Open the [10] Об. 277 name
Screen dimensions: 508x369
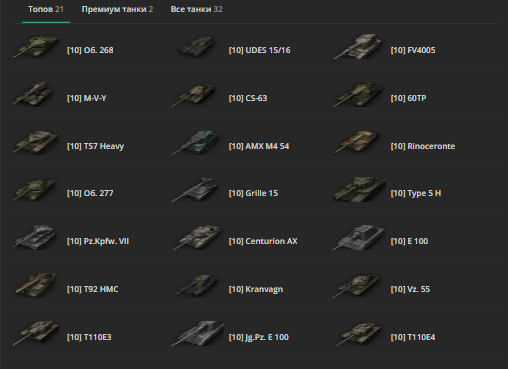pyautogui.click(x=90, y=193)
